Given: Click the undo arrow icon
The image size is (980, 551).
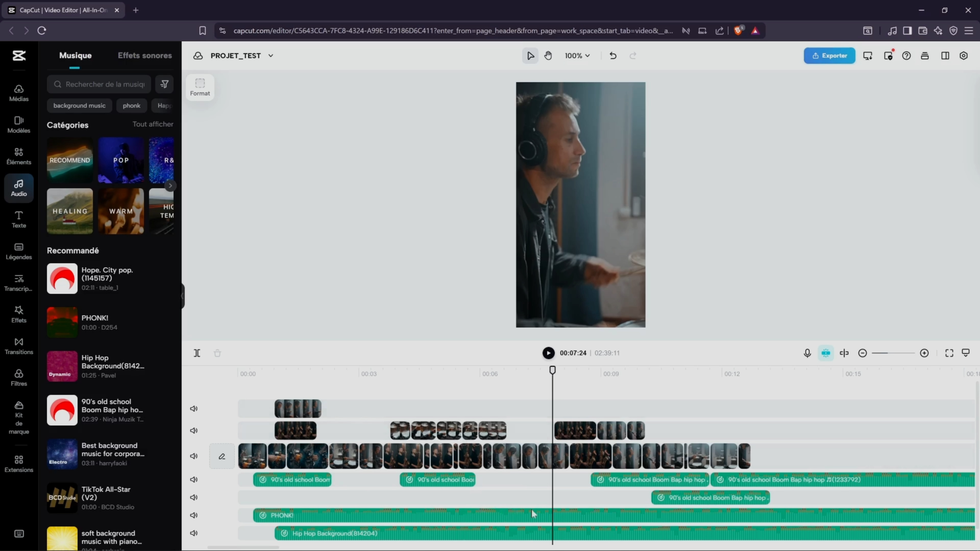Looking at the screenshot, I should click(x=613, y=56).
